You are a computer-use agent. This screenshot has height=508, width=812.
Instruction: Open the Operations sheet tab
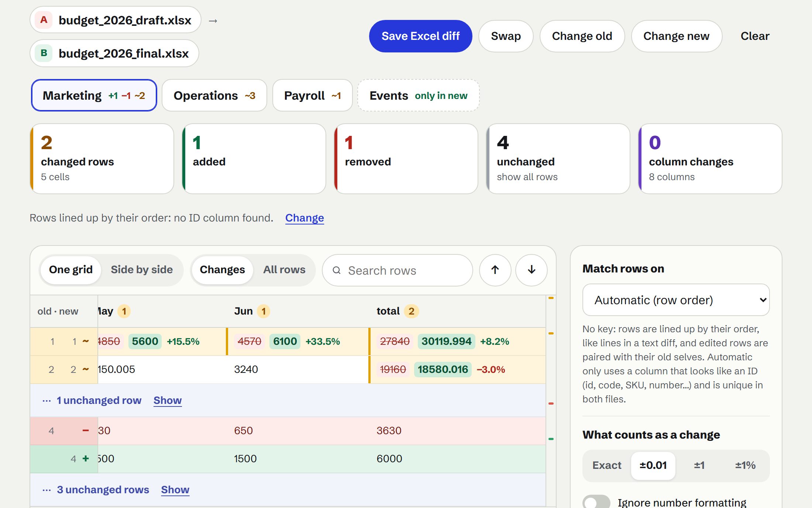(214, 95)
